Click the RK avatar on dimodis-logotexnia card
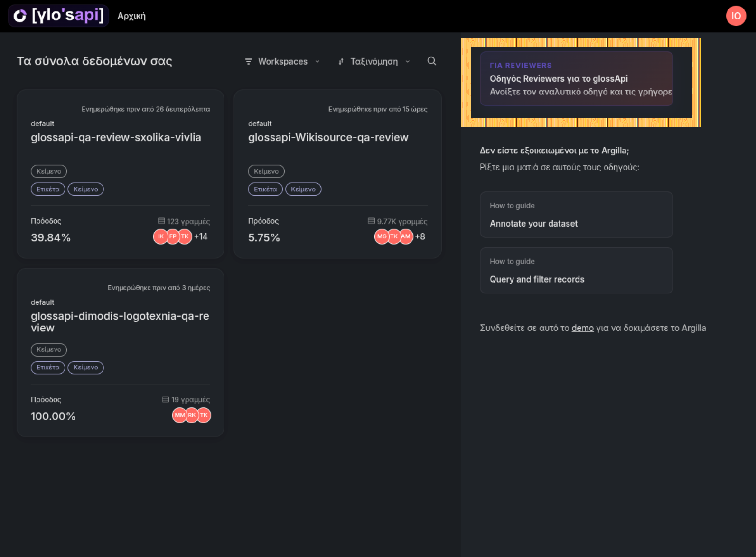The height and width of the screenshot is (557, 756). click(x=192, y=415)
